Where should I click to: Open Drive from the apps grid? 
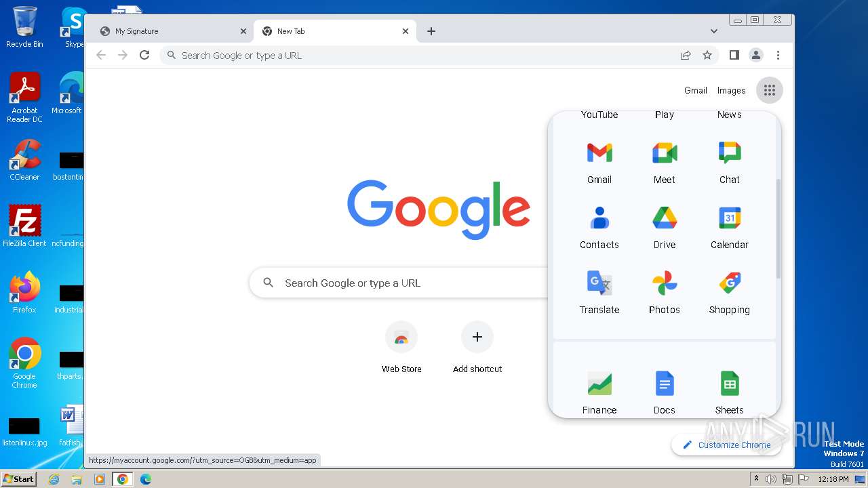(665, 228)
